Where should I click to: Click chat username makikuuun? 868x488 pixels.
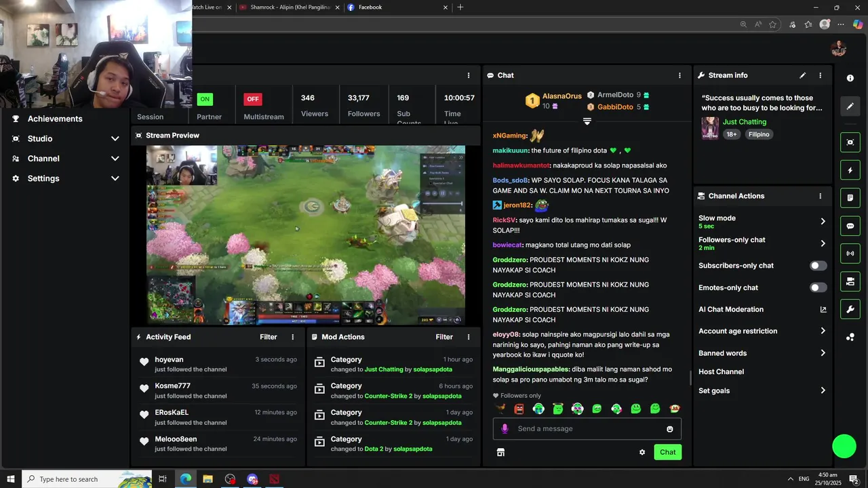point(510,150)
